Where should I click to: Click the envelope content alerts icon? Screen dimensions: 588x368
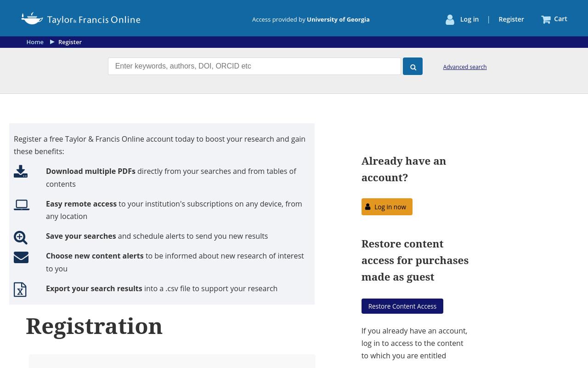click(21, 257)
